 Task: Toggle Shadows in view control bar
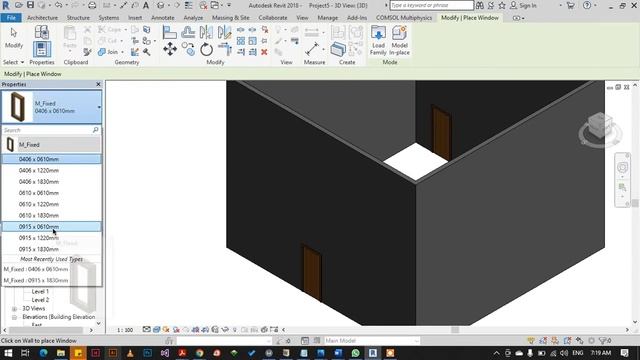tap(176, 329)
